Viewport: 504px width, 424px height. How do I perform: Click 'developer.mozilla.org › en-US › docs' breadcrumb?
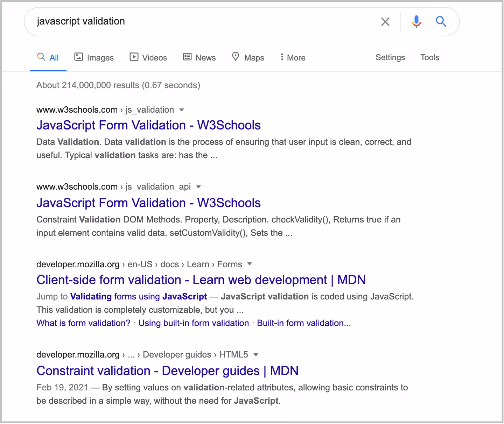pyautogui.click(x=108, y=264)
